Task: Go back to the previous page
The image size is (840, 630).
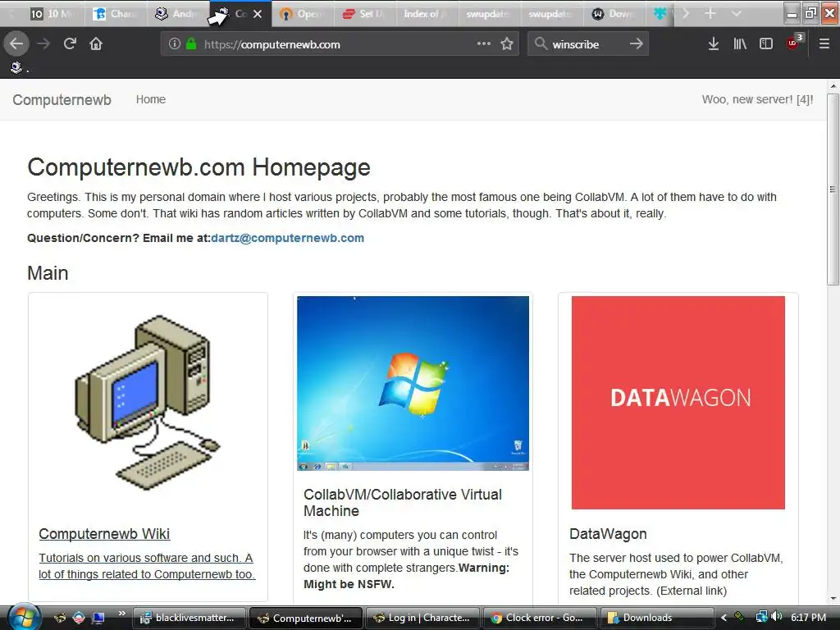Action: (16, 44)
